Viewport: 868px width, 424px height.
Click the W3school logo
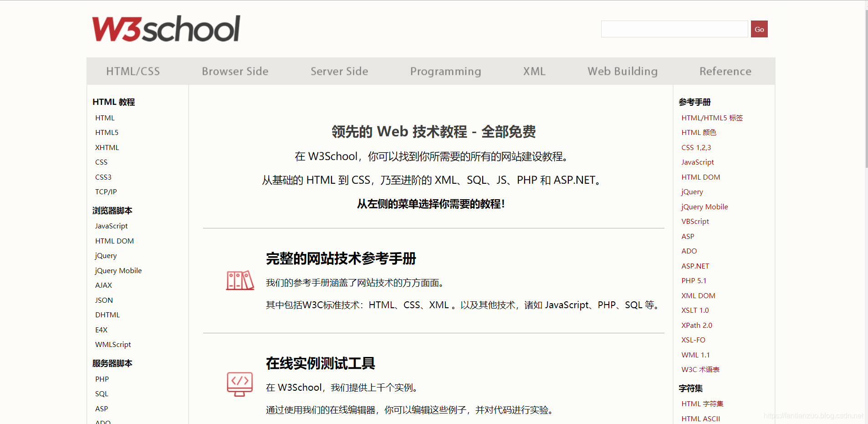click(166, 29)
